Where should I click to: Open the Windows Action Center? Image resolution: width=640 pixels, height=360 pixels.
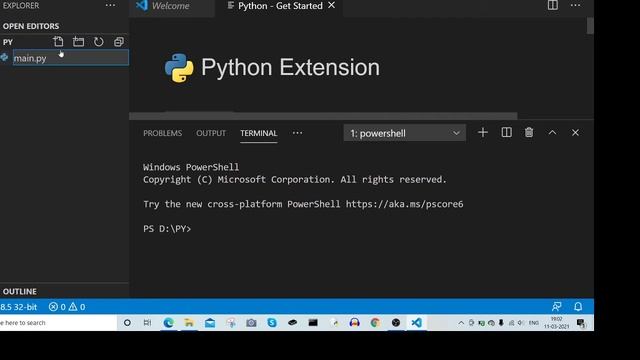tap(581, 323)
